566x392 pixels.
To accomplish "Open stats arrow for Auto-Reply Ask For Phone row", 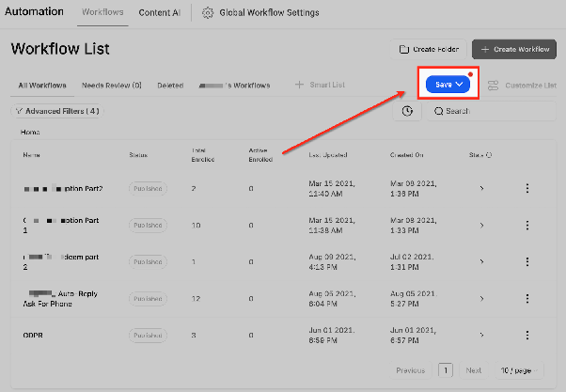I will tap(481, 299).
